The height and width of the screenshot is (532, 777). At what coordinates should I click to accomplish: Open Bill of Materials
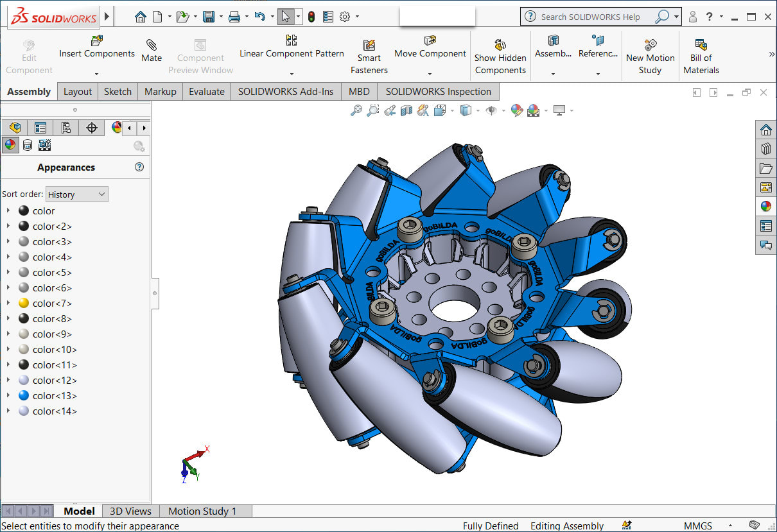[701, 56]
